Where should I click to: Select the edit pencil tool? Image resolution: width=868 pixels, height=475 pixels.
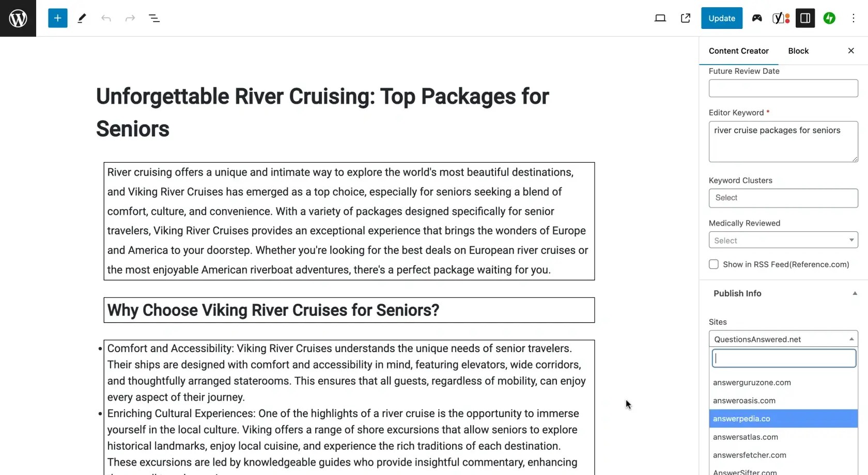click(x=82, y=18)
